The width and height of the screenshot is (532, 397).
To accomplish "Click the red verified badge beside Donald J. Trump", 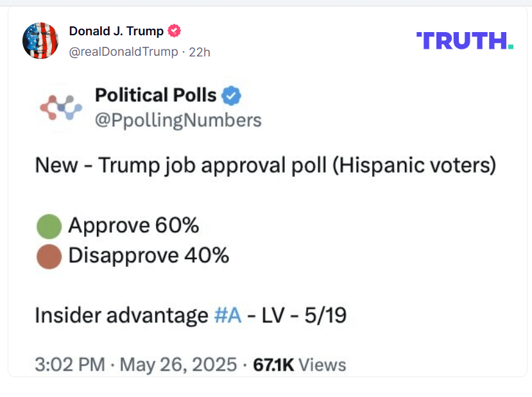I will click(x=175, y=31).
